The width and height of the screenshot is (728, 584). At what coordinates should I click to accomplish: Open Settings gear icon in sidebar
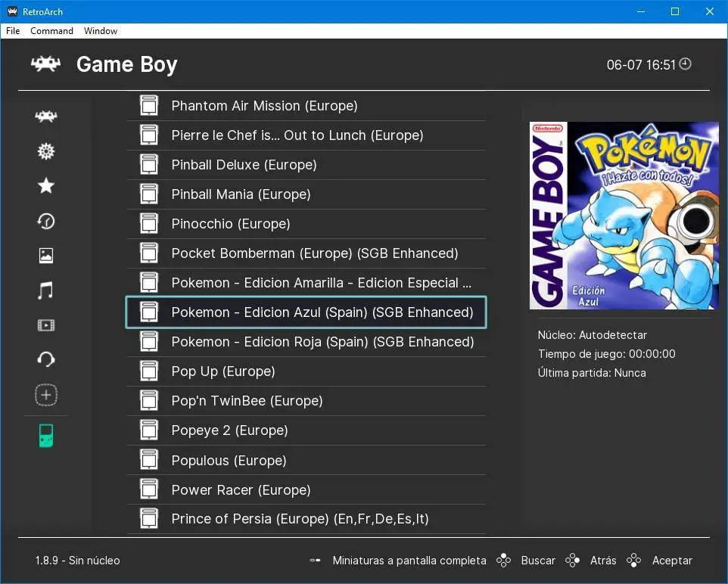click(x=46, y=151)
